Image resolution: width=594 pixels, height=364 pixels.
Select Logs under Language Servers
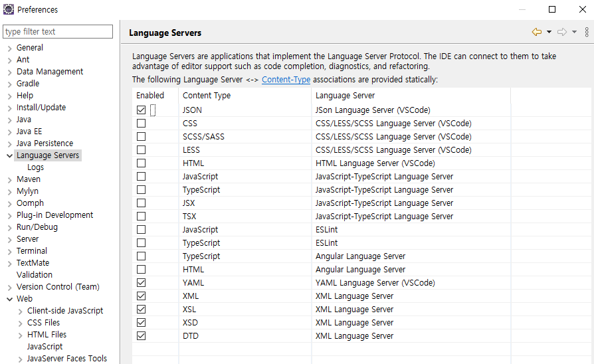(36, 167)
